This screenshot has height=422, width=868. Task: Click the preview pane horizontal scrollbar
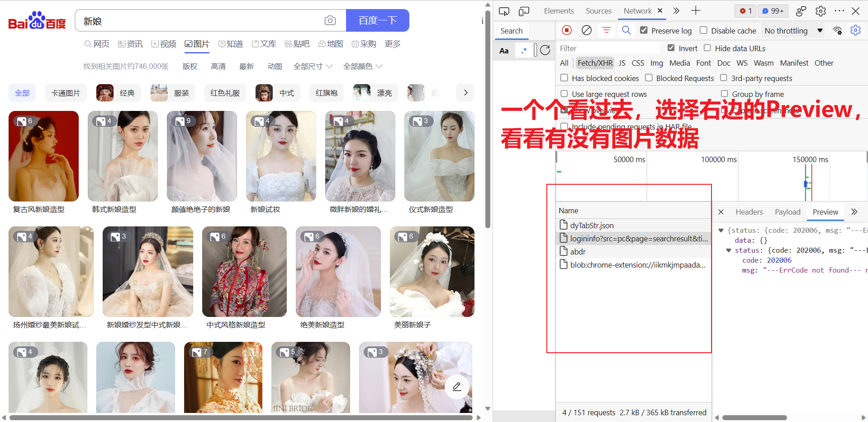click(x=754, y=417)
